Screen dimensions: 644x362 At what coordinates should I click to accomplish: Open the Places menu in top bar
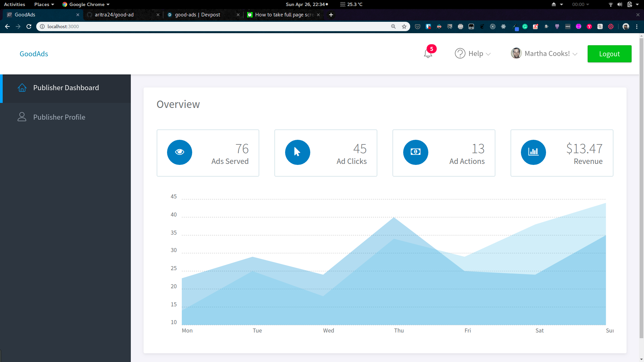pyautogui.click(x=44, y=4)
